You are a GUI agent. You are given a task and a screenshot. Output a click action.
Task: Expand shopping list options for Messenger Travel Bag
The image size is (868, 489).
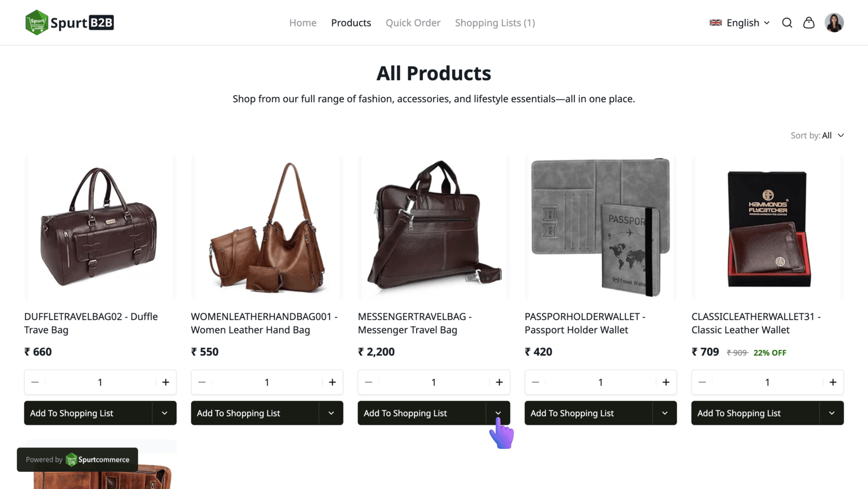coord(498,413)
